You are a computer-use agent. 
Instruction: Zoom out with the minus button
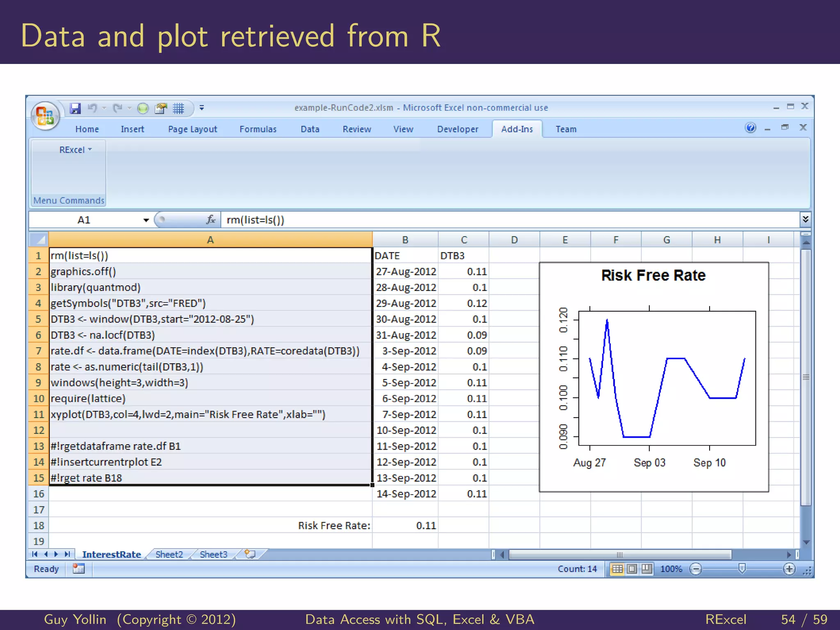(x=696, y=569)
